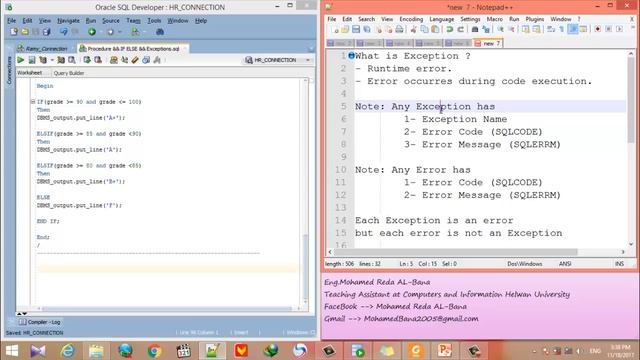
Task: Open Encoding menu in Notepad++
Action: click(x=411, y=19)
